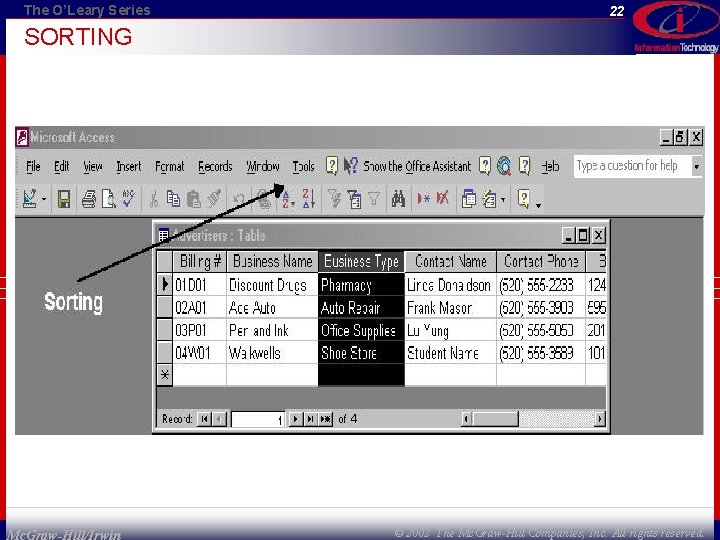Image resolution: width=720 pixels, height=540 pixels.
Task: Go to the last record button
Action: [310, 419]
